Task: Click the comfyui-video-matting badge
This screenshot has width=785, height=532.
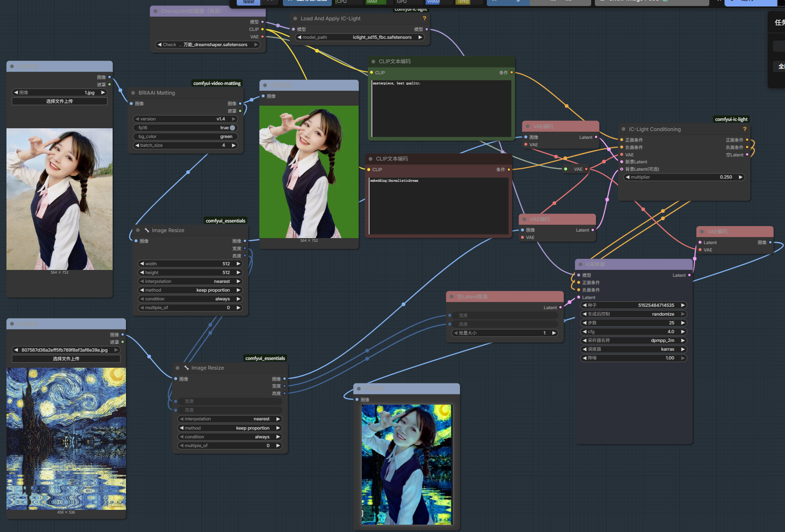Action: point(217,84)
